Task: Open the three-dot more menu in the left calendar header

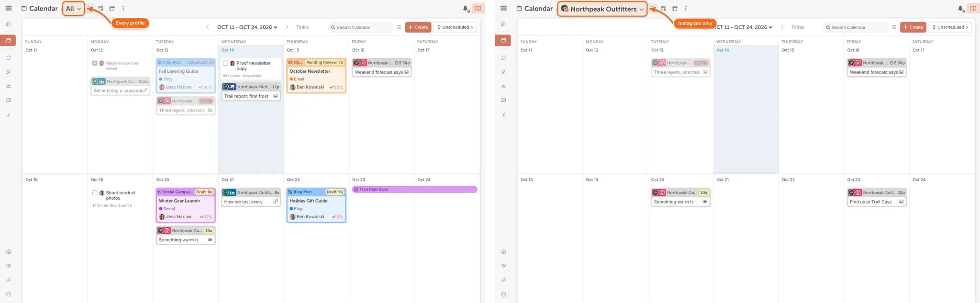Action: point(123,8)
